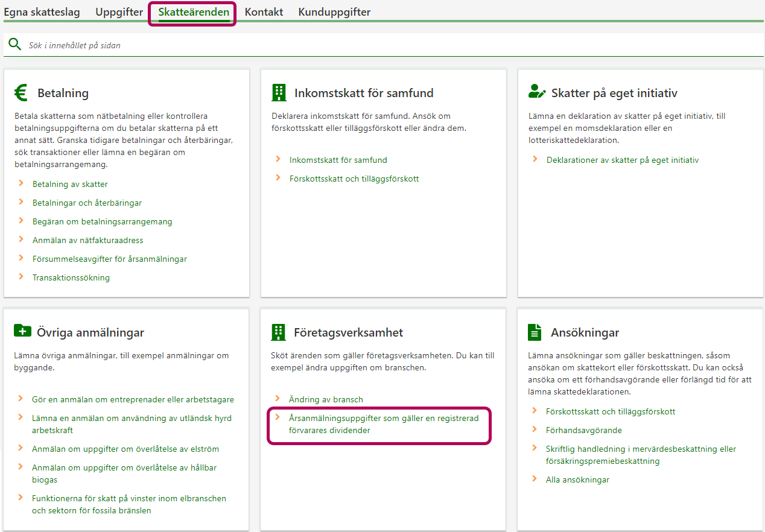Click the folder-plus icon beside Övriga anmälningar

(22, 331)
